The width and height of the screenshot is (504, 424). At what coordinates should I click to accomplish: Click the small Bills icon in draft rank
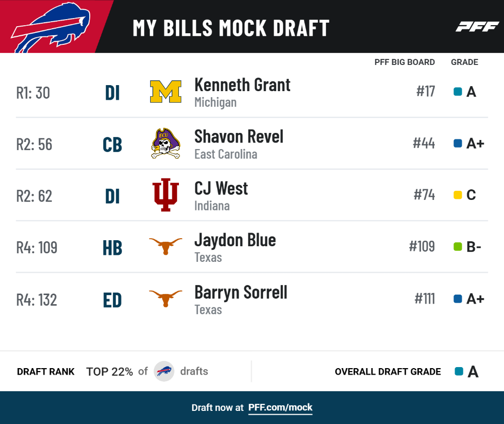click(x=164, y=371)
